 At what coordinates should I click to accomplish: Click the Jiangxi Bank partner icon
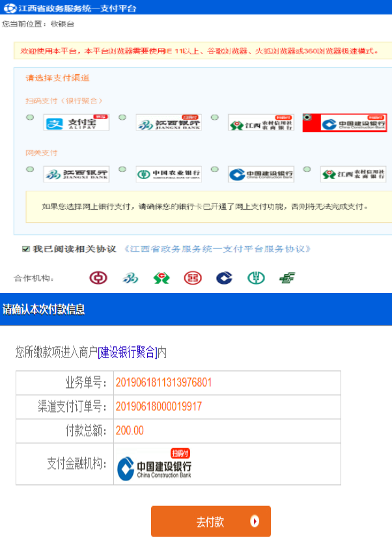(130, 278)
